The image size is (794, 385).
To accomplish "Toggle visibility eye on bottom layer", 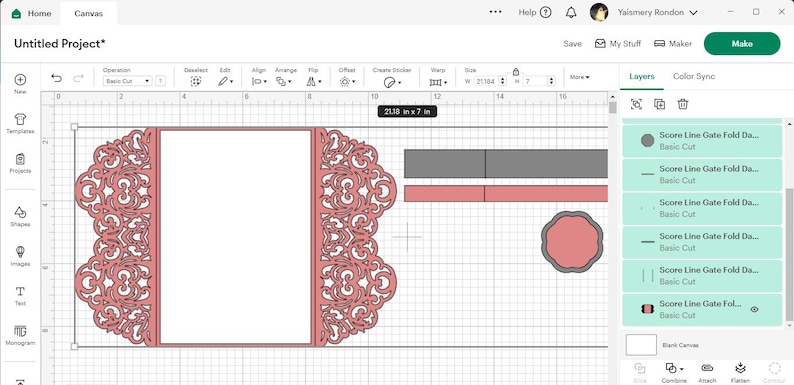I will tap(754, 309).
